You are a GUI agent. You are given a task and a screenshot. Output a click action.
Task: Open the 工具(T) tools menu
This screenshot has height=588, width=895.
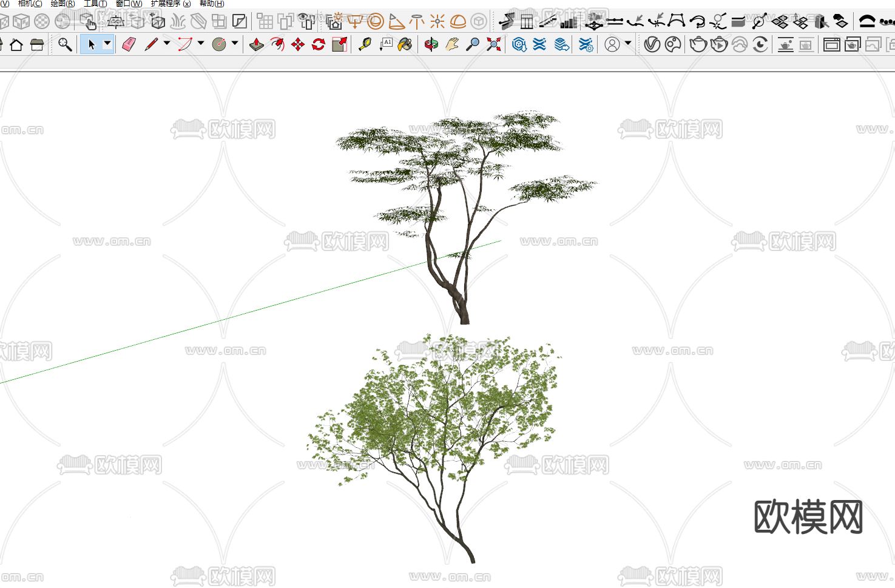pos(95,4)
